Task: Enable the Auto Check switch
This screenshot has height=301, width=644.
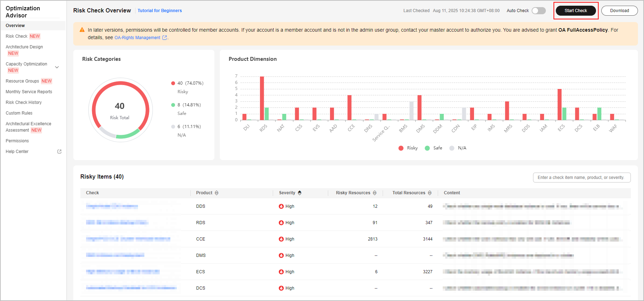Action: (x=538, y=11)
